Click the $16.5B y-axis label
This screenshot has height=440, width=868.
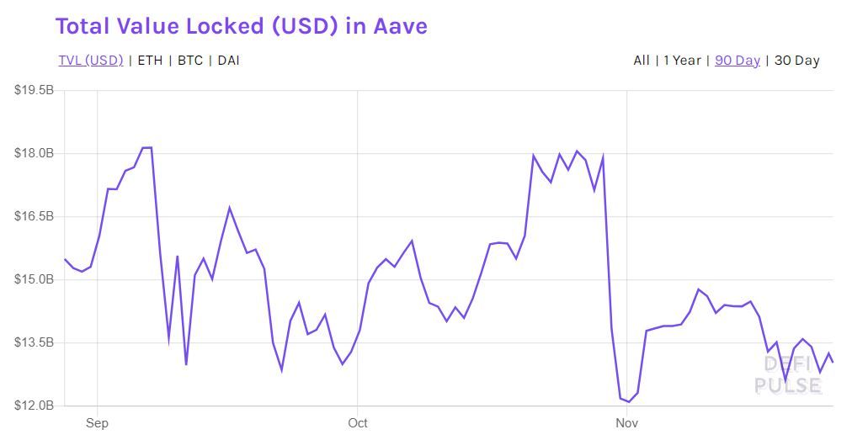point(34,216)
